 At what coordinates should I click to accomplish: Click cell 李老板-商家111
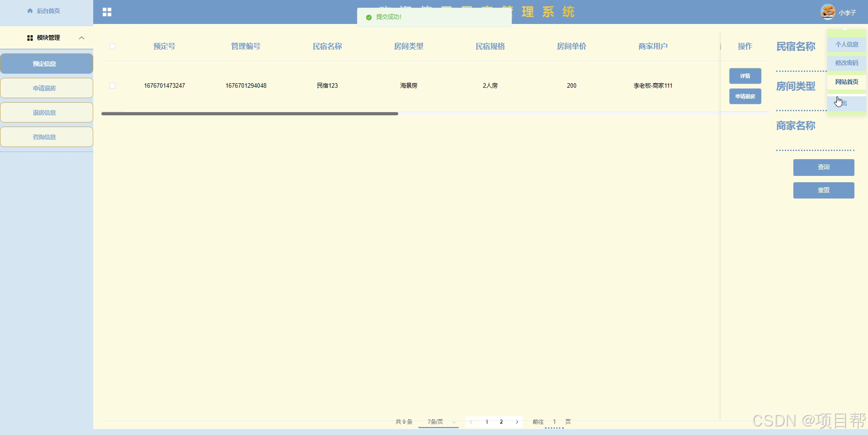click(653, 85)
